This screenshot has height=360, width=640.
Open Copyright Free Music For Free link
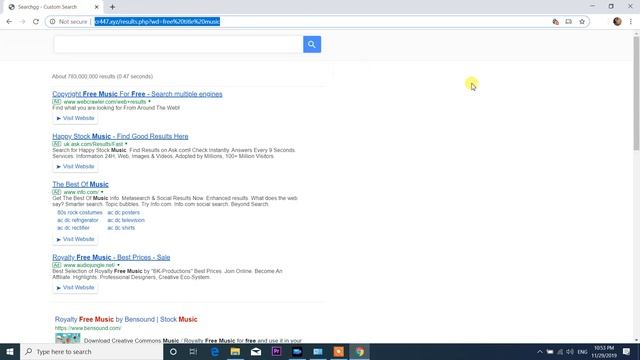[137, 94]
